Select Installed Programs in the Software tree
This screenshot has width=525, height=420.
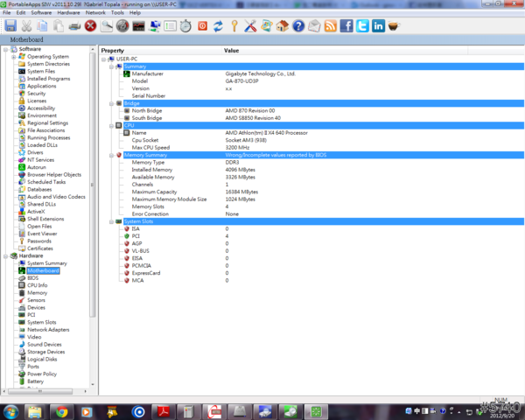click(x=48, y=79)
